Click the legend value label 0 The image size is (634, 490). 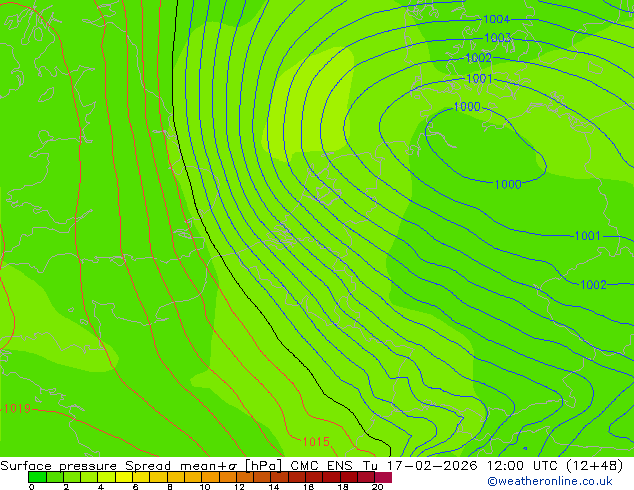click(32, 487)
